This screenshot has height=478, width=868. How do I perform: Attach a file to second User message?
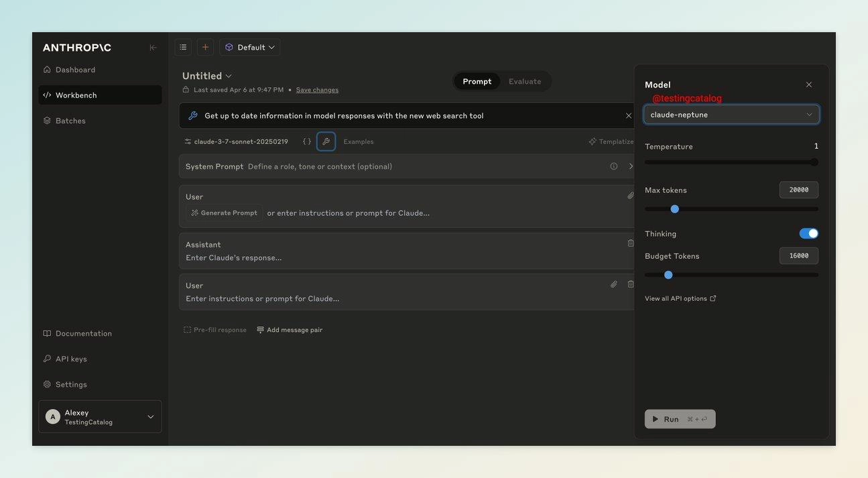(x=614, y=284)
